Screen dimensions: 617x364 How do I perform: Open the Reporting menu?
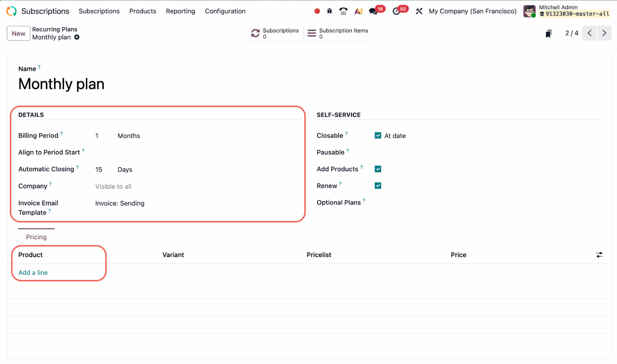(180, 11)
